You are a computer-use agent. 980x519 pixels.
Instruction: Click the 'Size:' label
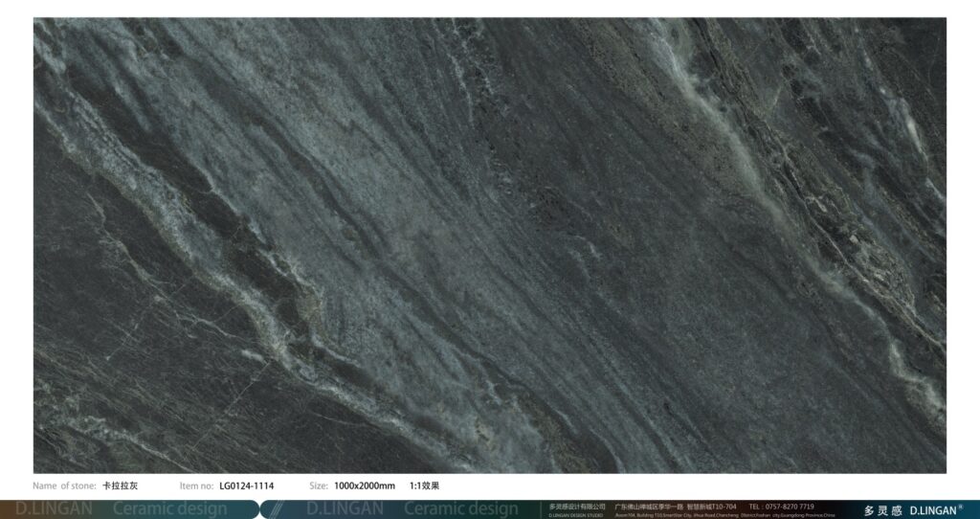tap(319, 486)
